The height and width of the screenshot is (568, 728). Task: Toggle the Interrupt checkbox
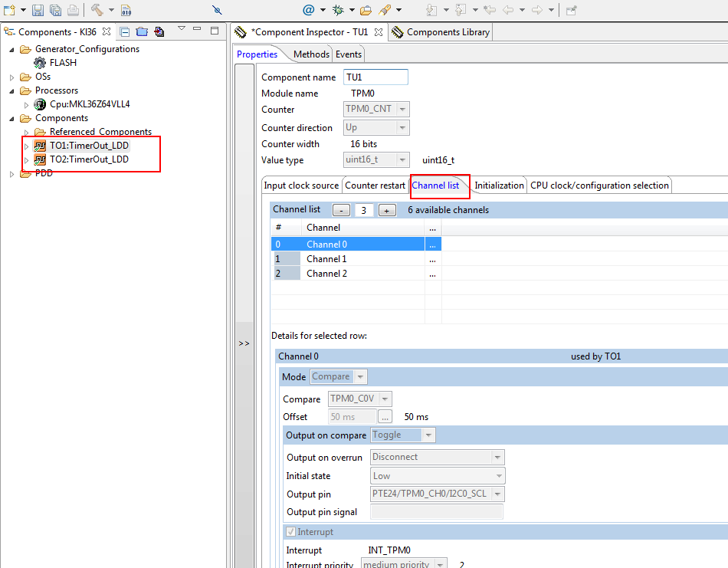[x=290, y=531]
